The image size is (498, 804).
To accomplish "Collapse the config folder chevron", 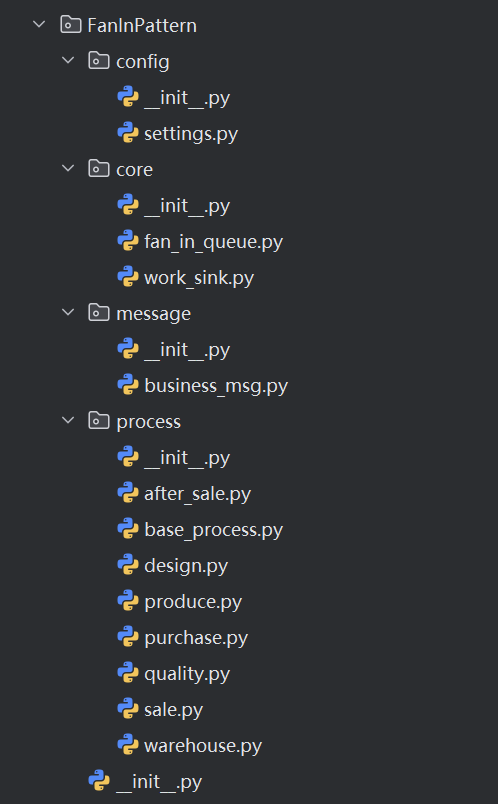I will [x=68, y=61].
